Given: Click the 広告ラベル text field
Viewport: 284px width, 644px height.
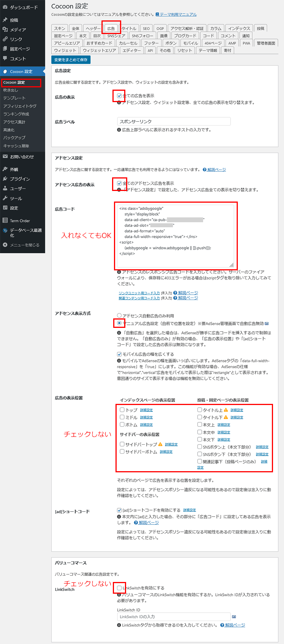Looking at the screenshot, I should [x=174, y=121].
